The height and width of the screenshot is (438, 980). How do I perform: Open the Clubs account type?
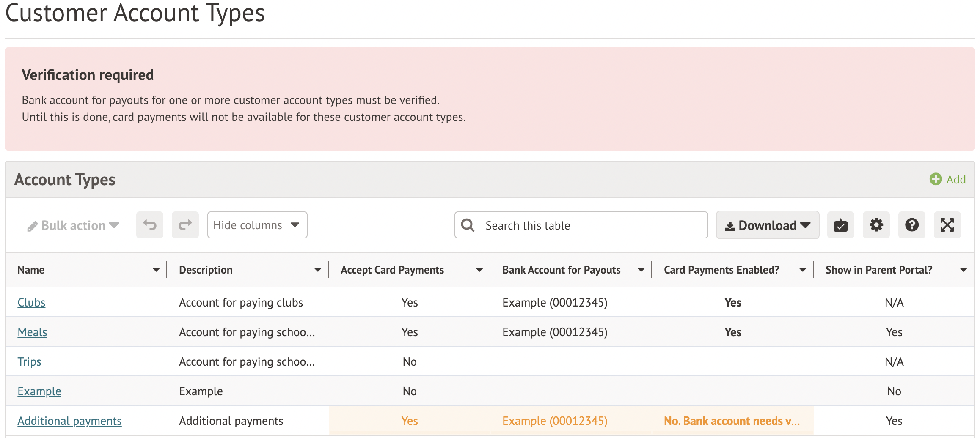coord(31,303)
